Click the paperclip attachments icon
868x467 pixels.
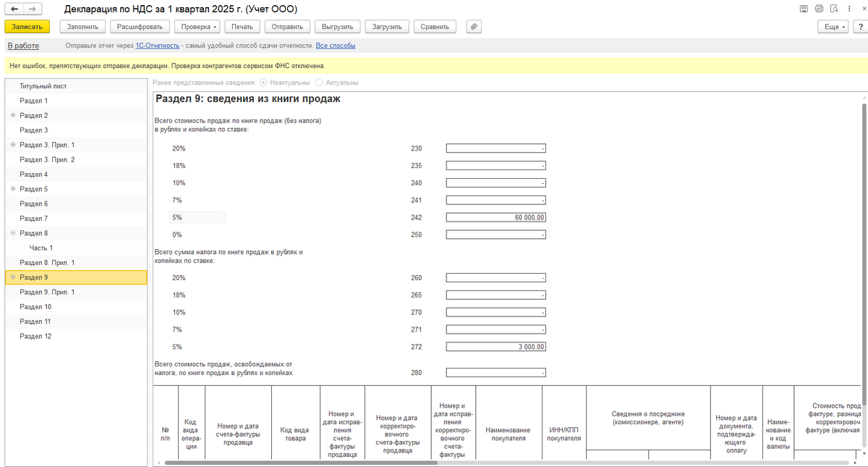point(474,27)
